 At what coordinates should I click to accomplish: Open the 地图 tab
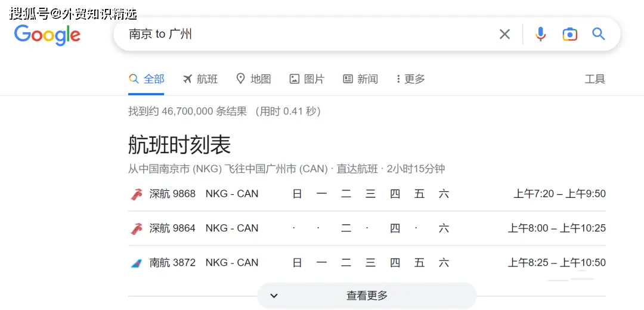pos(253,79)
